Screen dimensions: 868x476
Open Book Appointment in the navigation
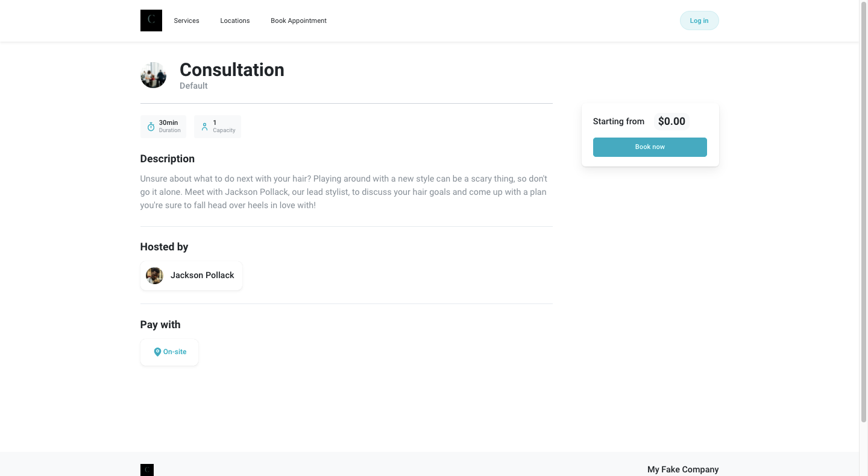(298, 21)
